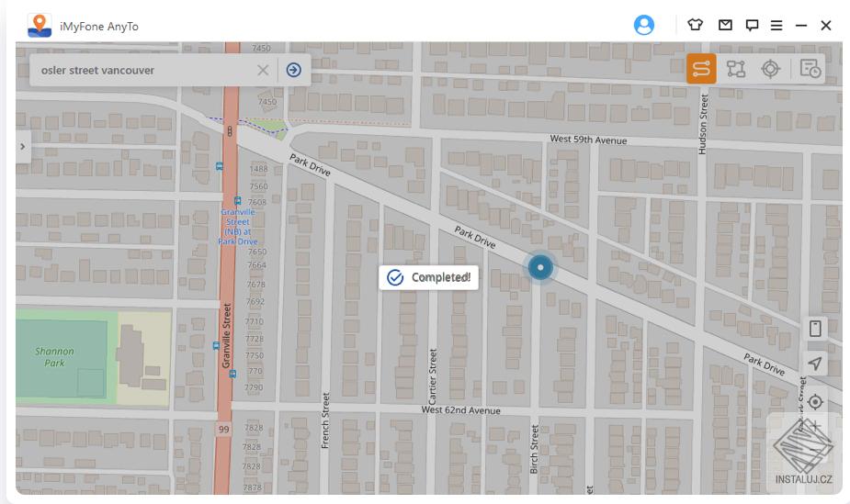Click the French Street label
Screen dimensions: 850x504
[325, 420]
